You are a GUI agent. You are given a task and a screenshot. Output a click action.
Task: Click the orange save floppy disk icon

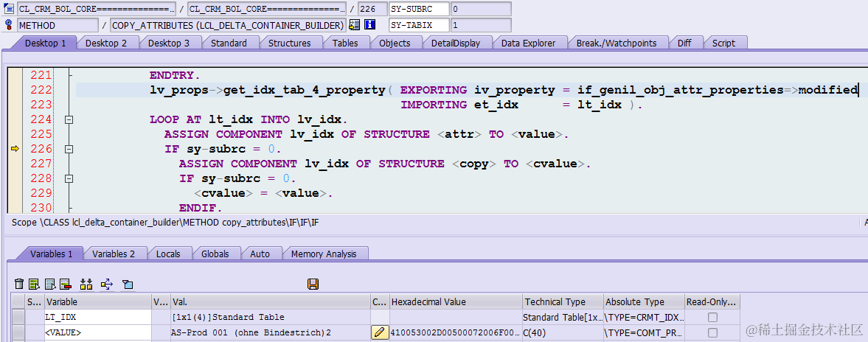click(x=313, y=285)
